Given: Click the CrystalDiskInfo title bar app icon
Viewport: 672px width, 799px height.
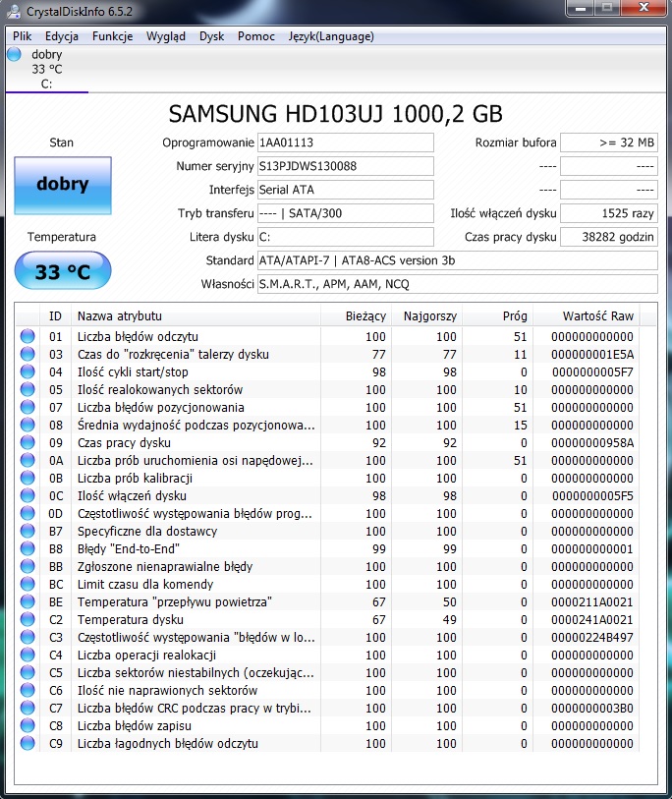Looking at the screenshot, I should click(x=14, y=11).
